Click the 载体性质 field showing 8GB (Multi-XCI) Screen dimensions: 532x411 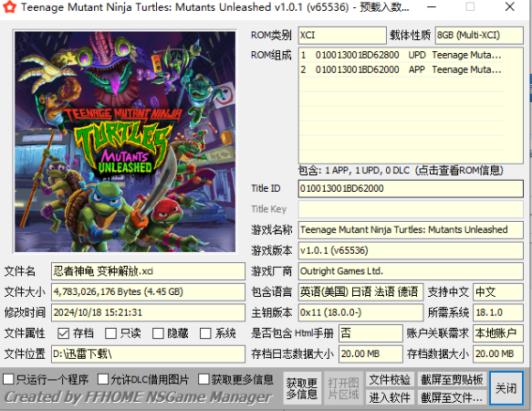479,36
